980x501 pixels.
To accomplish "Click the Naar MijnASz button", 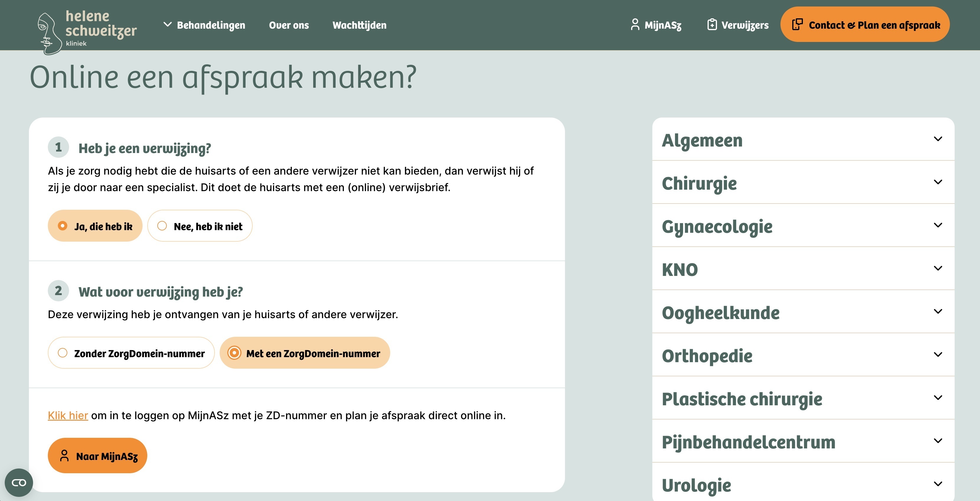I will point(97,455).
